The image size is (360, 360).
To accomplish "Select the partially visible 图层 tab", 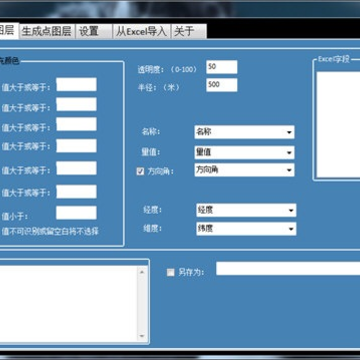I will [8, 31].
